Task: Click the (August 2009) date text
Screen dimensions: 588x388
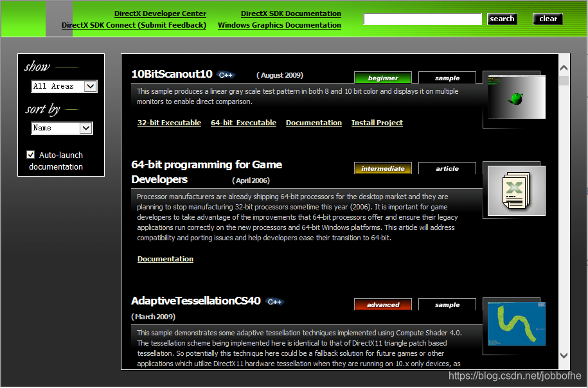Action: [x=280, y=75]
